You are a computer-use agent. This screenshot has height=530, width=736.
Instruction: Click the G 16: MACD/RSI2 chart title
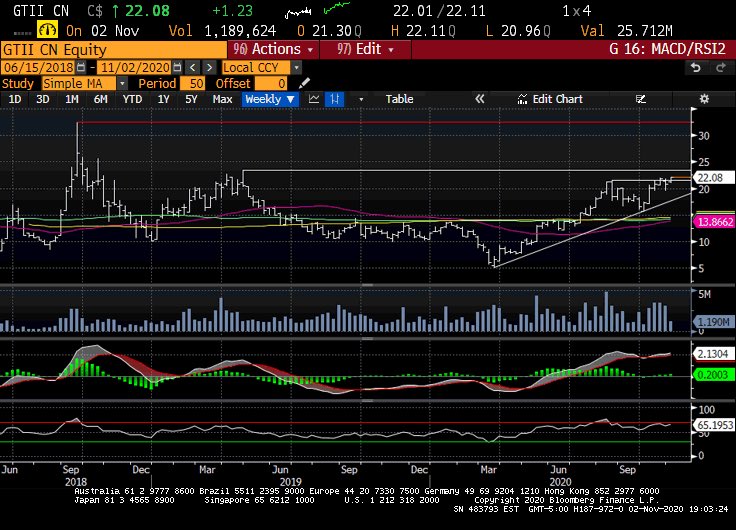pos(667,49)
